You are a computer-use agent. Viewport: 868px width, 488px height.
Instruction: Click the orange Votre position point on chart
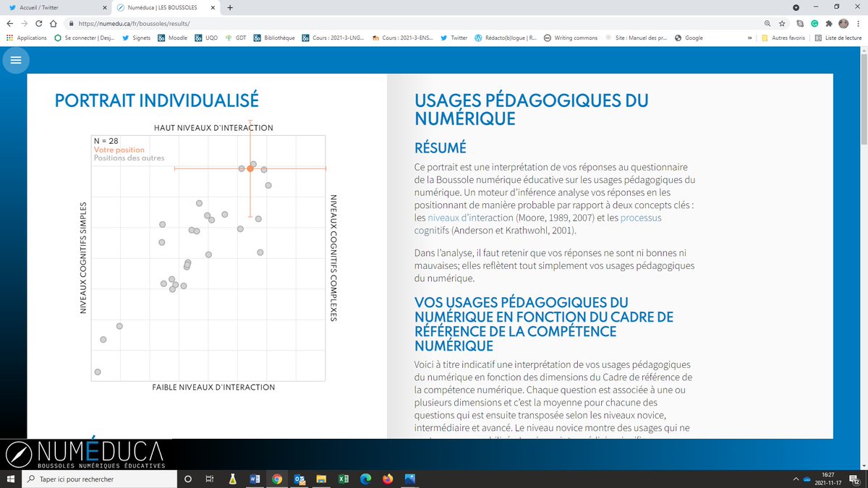click(250, 168)
